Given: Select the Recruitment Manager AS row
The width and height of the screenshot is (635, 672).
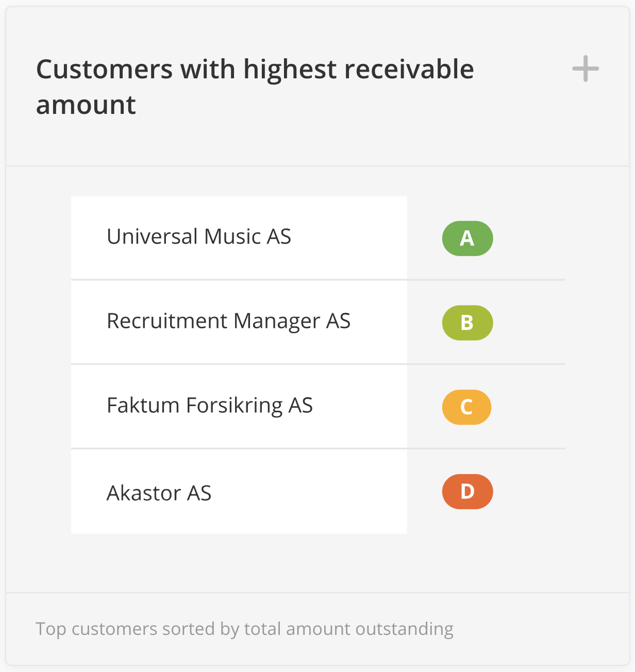Looking at the screenshot, I should coord(228,322).
